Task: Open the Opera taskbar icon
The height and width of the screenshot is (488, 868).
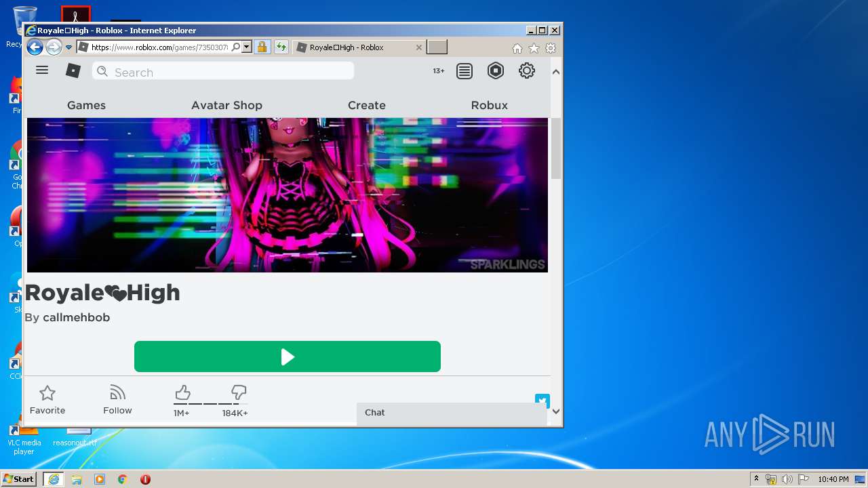Action: click(145, 479)
